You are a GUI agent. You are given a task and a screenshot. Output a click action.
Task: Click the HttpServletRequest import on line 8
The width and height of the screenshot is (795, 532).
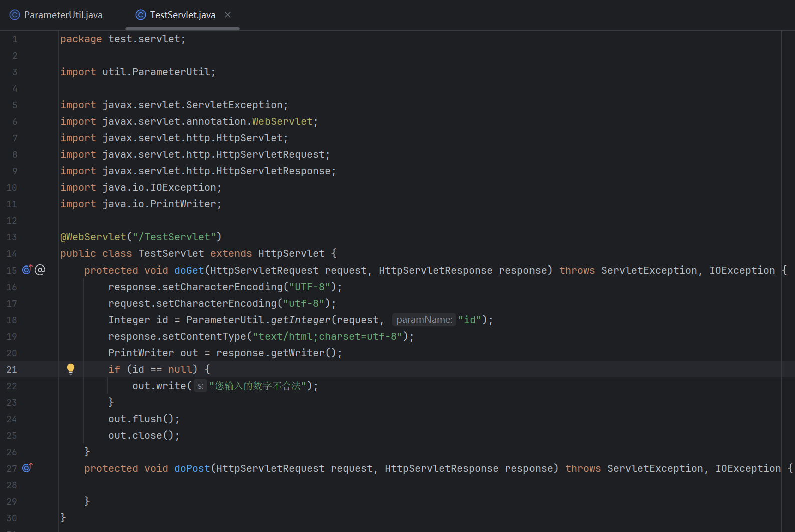pos(195,154)
